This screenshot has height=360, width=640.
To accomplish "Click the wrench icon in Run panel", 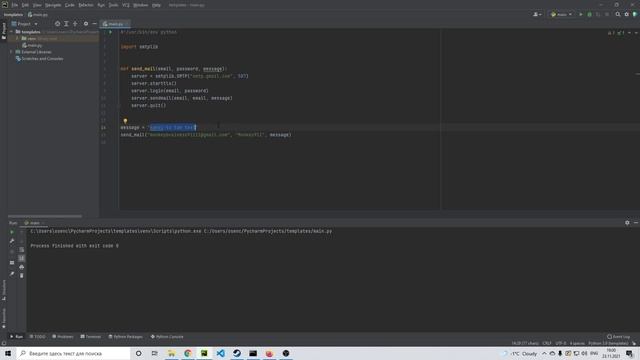I will pyautogui.click(x=12, y=241).
